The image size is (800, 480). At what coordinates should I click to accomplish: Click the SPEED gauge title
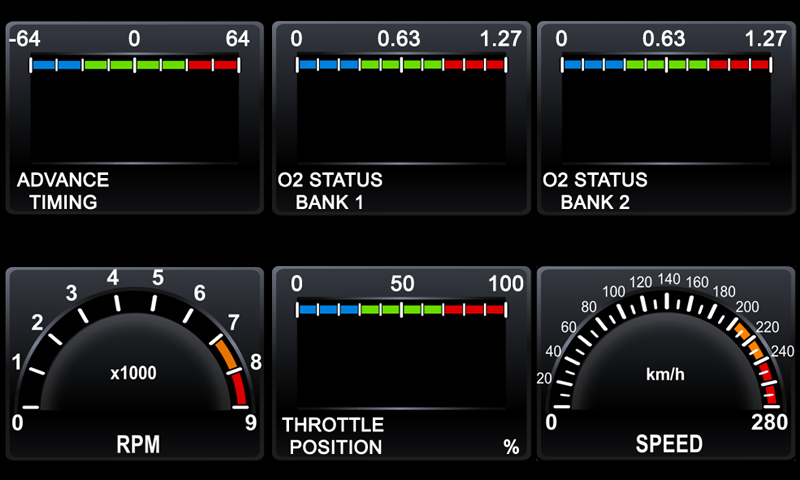(669, 444)
